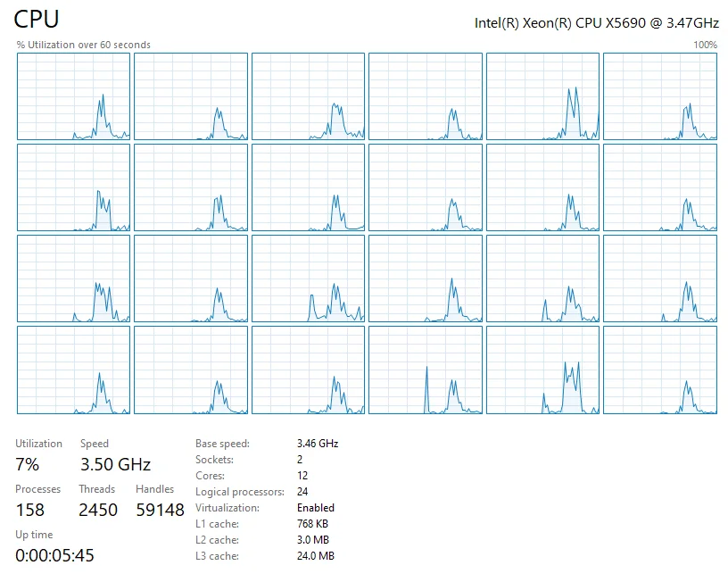Select the third graph in the third row
Screen dimensions: 728x582
[x=309, y=279]
